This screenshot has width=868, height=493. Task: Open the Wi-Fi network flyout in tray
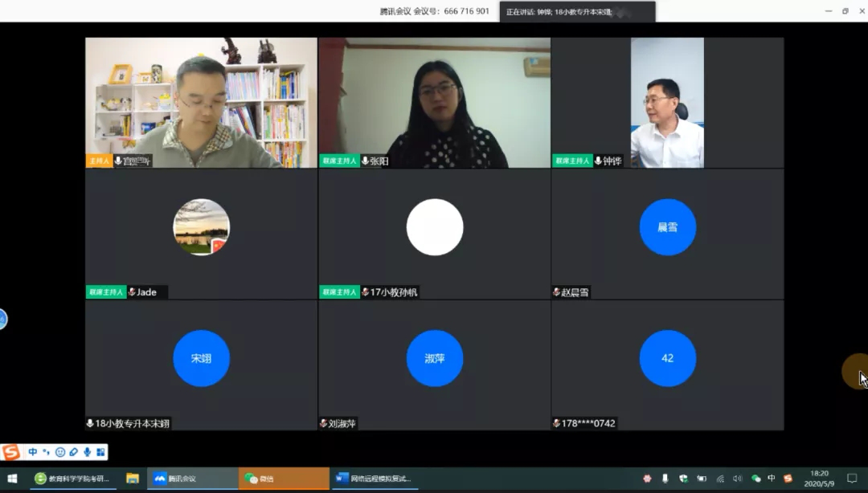(719, 479)
